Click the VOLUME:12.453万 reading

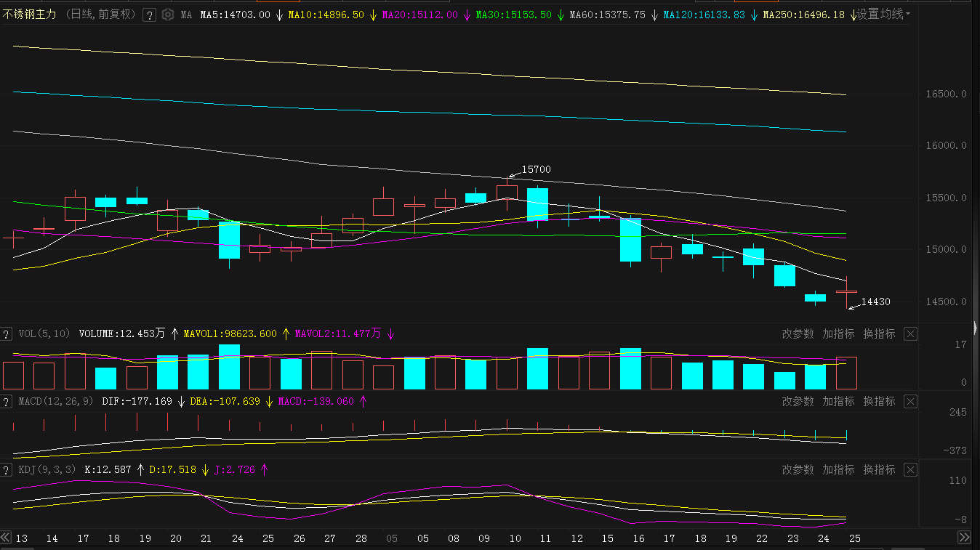[x=122, y=334]
